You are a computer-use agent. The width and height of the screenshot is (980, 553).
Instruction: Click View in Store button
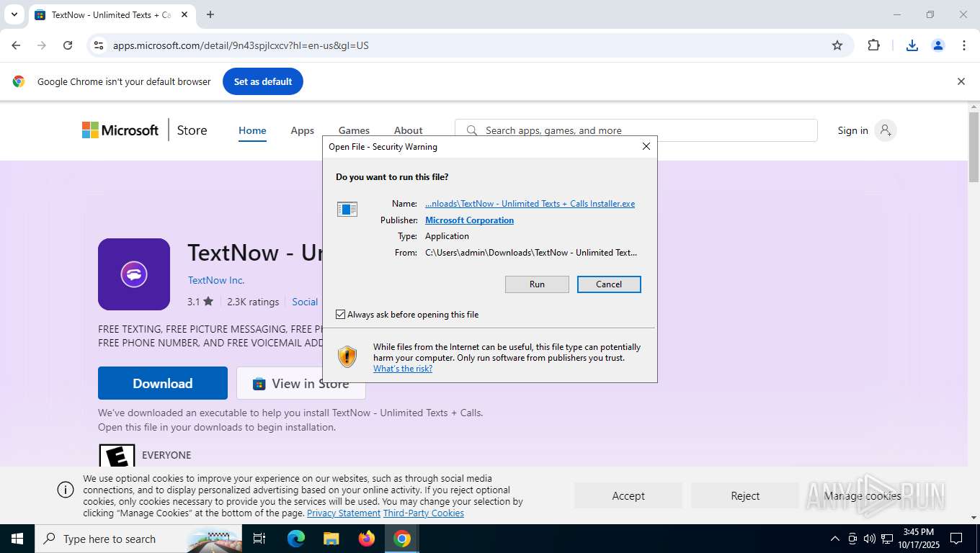301,383
